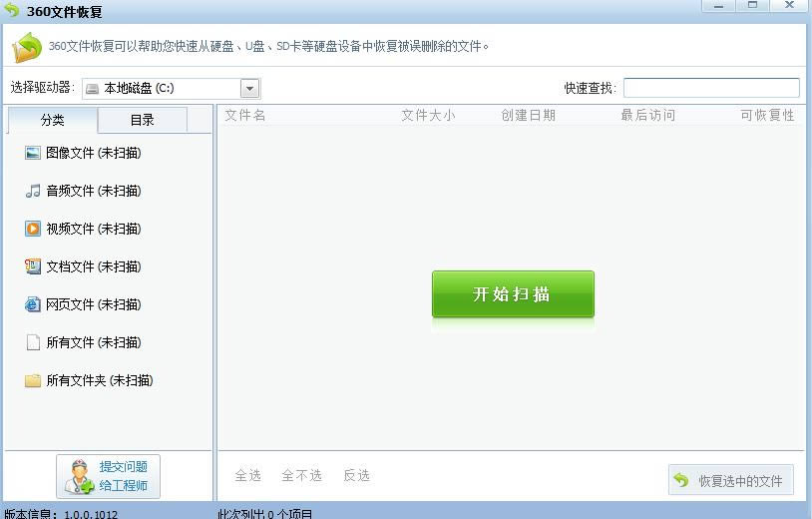Viewport: 812px width, 519px height.
Task: Switch to the 目录 tab
Action: point(142,121)
